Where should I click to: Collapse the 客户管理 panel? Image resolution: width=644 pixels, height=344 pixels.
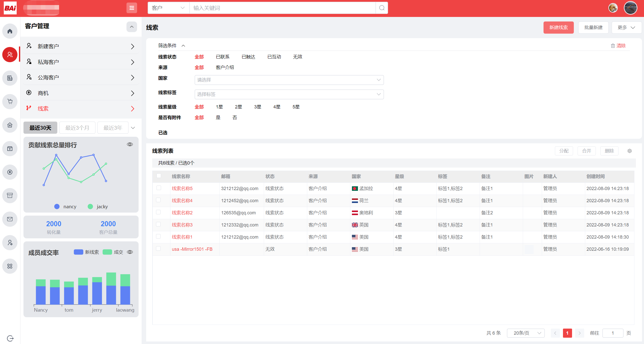click(x=132, y=27)
